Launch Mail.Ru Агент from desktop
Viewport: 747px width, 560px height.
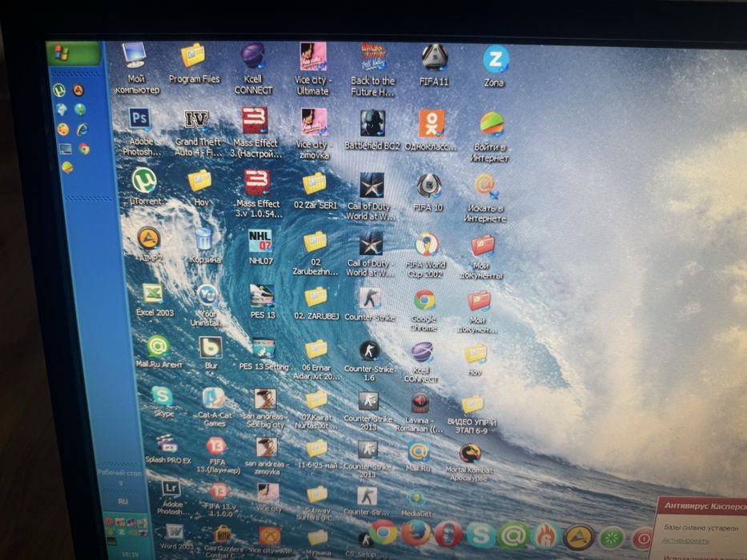[159, 352]
